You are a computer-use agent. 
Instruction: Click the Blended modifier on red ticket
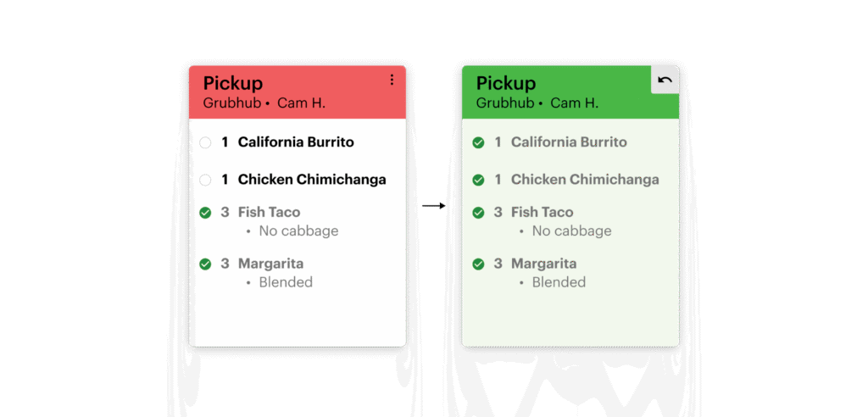286,282
